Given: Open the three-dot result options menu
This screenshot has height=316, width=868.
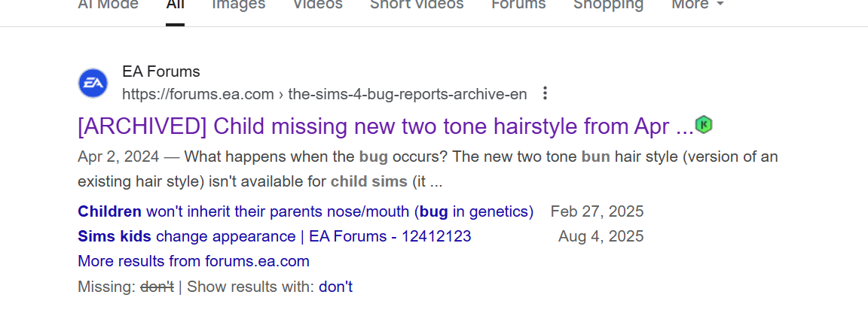Looking at the screenshot, I should (546, 94).
